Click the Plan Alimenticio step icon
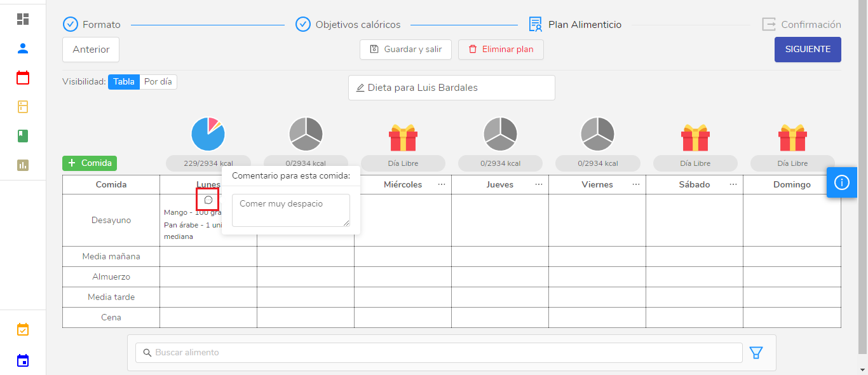Viewport: 868px width, 375px height. (x=536, y=25)
